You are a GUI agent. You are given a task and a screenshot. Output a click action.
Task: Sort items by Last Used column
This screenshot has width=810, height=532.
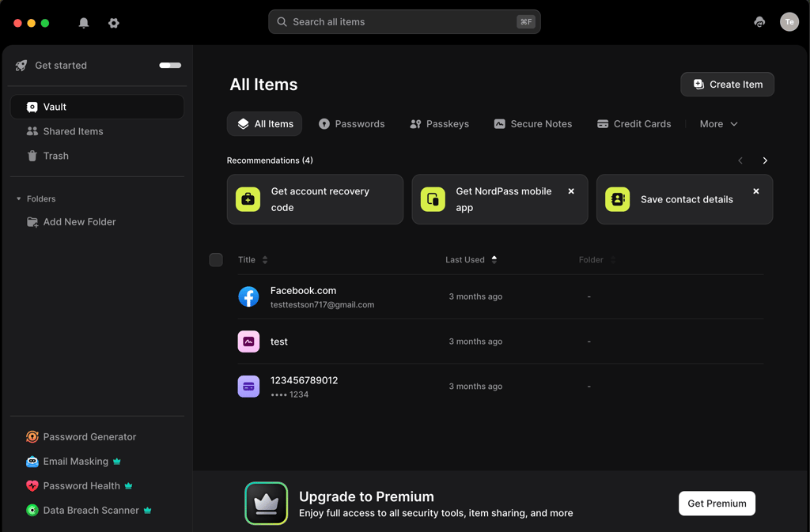click(x=471, y=259)
